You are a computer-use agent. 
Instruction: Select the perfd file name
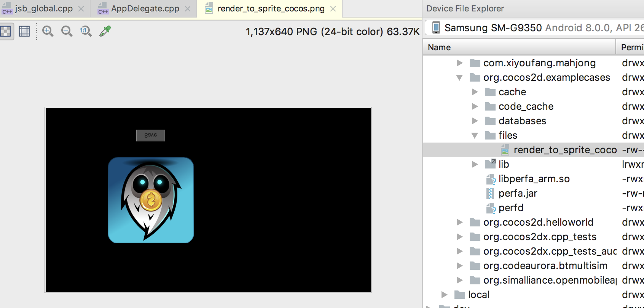[511, 208]
